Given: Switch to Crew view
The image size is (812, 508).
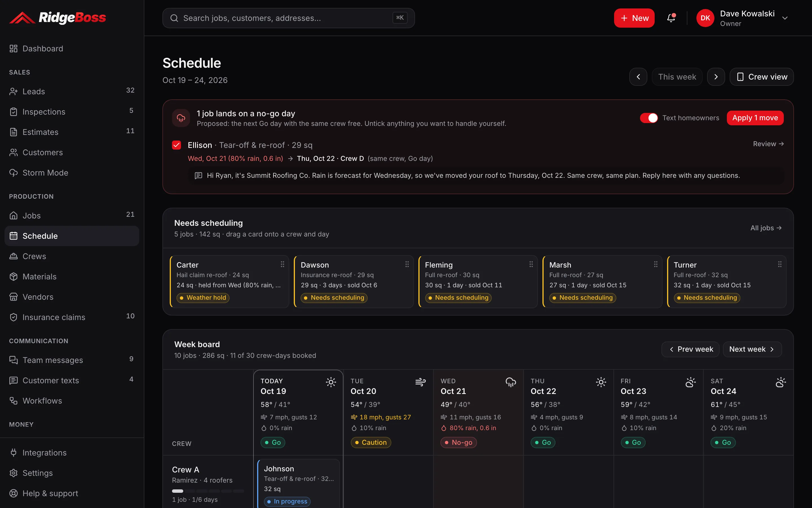Looking at the screenshot, I should (x=762, y=77).
